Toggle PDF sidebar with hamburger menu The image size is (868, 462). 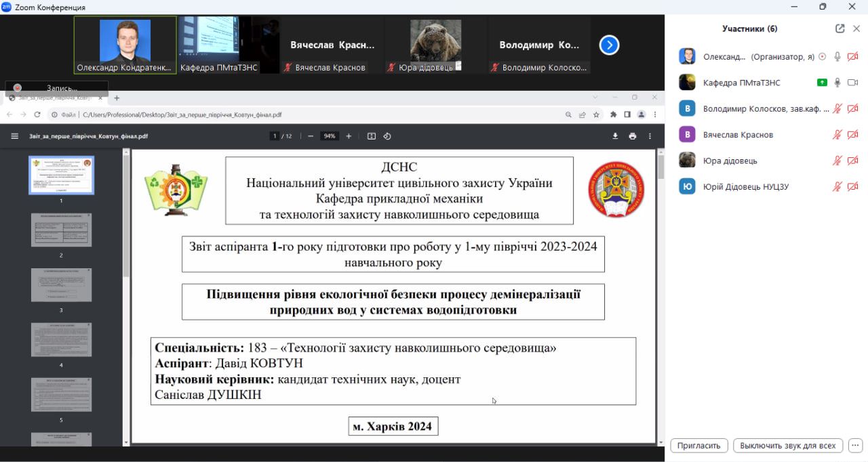point(14,136)
